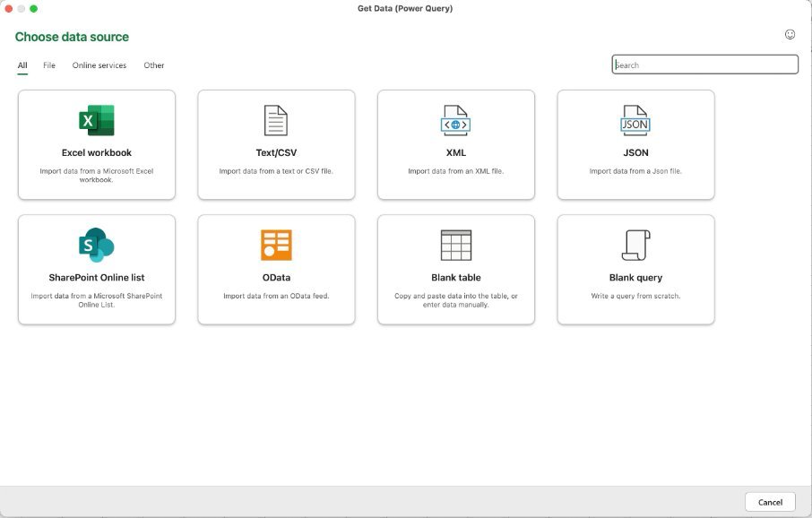This screenshot has width=812, height=518.
Task: Click the XML file icon
Action: click(x=455, y=120)
